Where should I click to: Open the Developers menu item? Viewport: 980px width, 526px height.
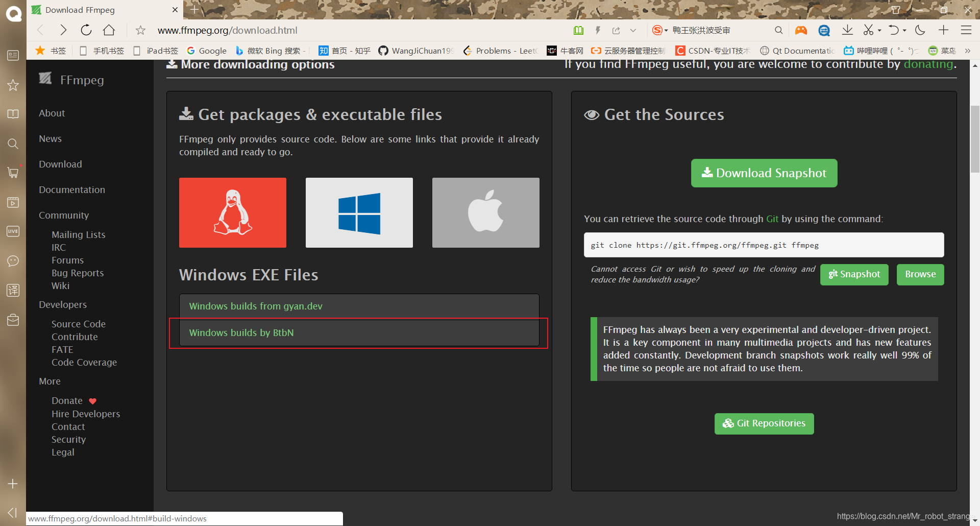click(63, 304)
